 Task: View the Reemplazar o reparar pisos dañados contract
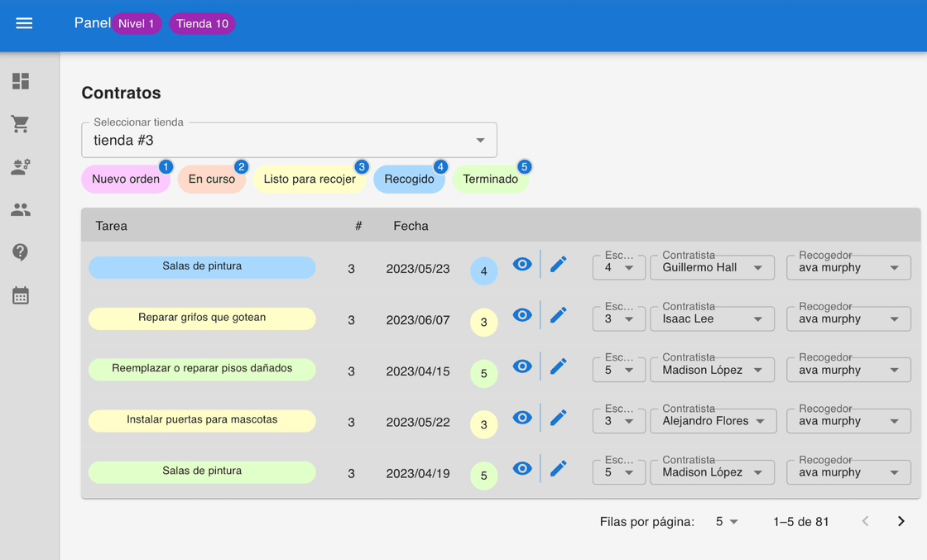522,366
